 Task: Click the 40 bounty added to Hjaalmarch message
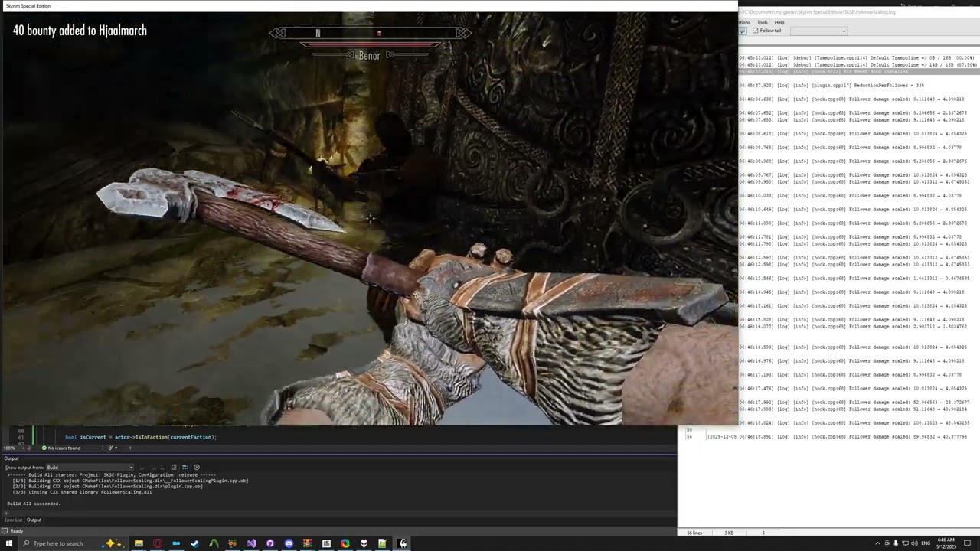point(80,31)
